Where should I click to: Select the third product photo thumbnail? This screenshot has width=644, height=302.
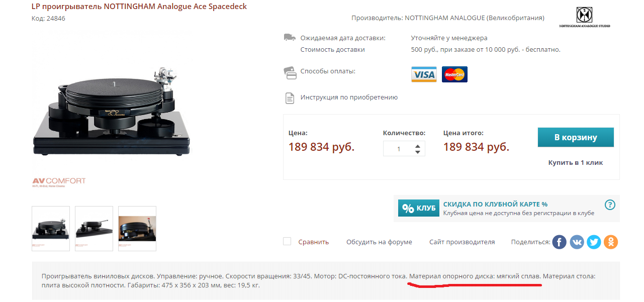[137, 229]
